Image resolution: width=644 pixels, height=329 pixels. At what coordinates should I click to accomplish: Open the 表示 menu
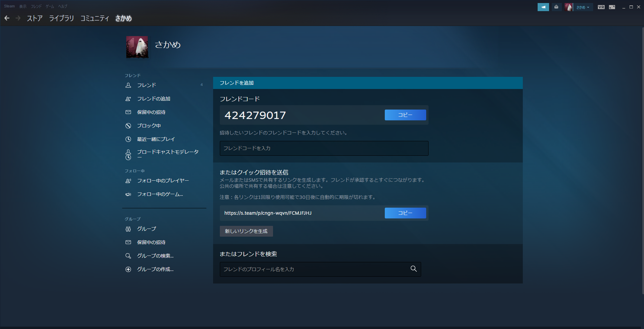coord(23,6)
